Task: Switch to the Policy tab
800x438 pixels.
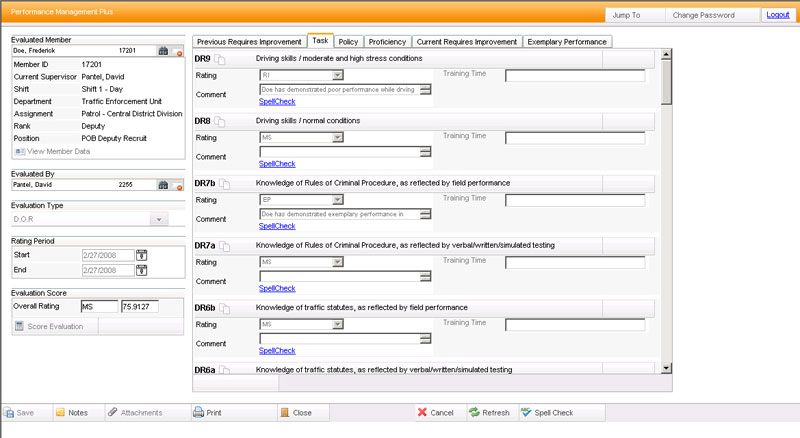Action: click(x=348, y=42)
